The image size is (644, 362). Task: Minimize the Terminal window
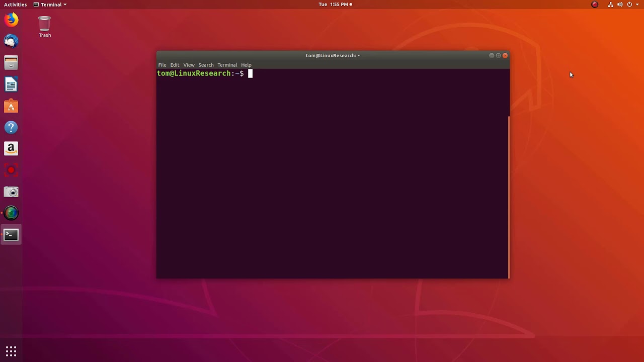[492, 55]
